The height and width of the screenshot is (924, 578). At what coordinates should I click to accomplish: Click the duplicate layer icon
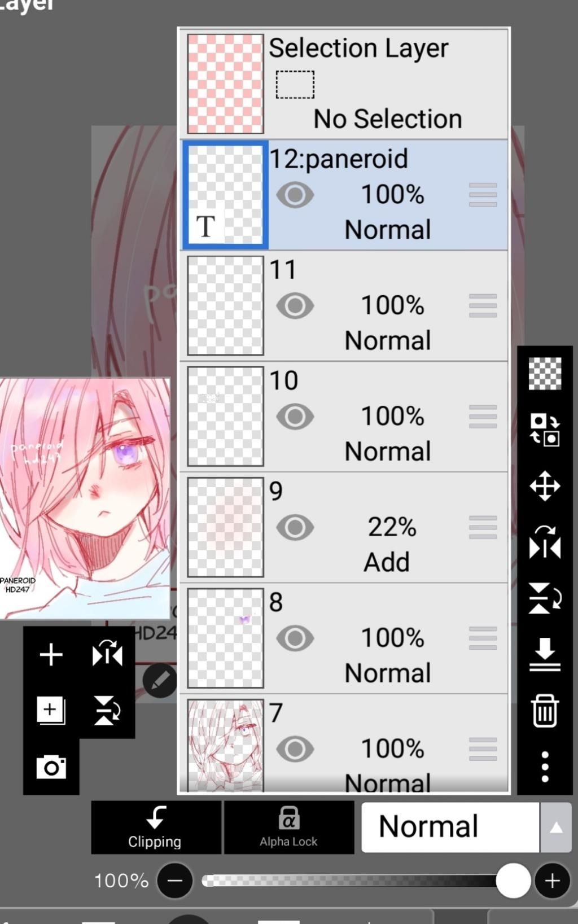[51, 710]
